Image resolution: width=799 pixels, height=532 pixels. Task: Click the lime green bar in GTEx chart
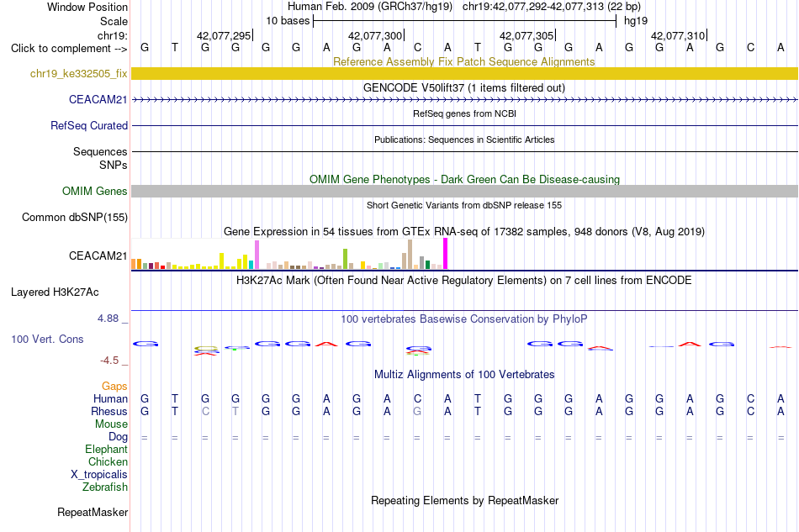(345, 259)
